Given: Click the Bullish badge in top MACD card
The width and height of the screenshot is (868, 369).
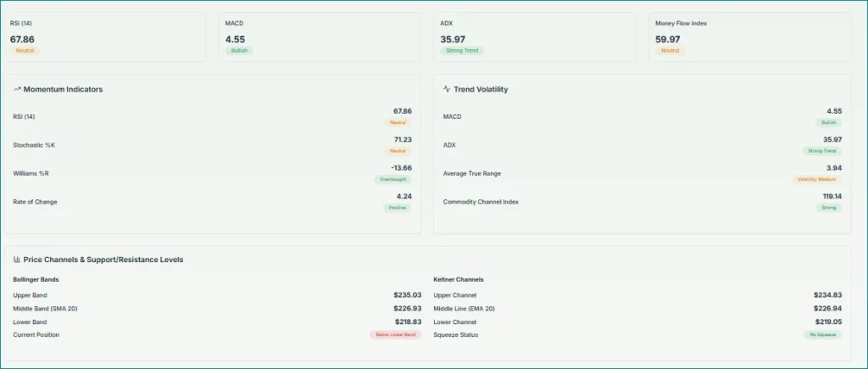Looking at the screenshot, I should 239,51.
